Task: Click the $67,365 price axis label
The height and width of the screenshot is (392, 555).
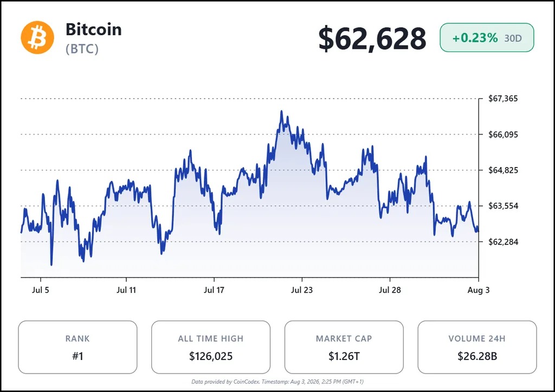Action: click(x=503, y=99)
